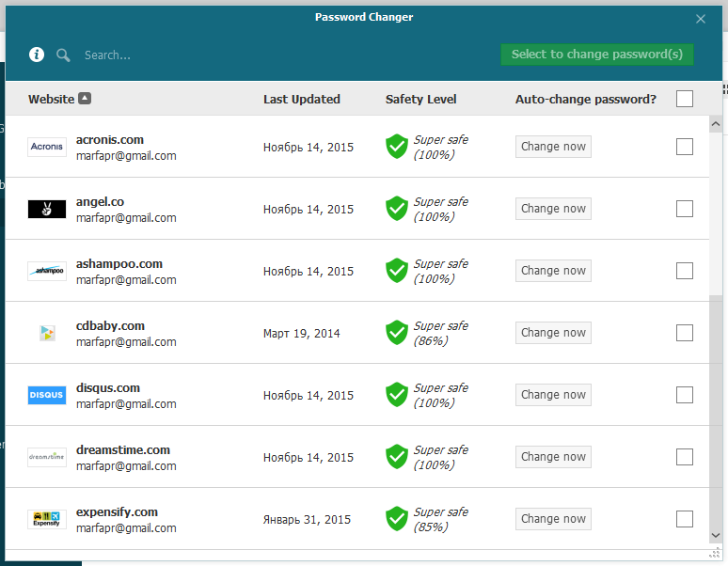The image size is (728, 566).
Task: Toggle the select-all checkbox in header
Action: pyautogui.click(x=685, y=99)
